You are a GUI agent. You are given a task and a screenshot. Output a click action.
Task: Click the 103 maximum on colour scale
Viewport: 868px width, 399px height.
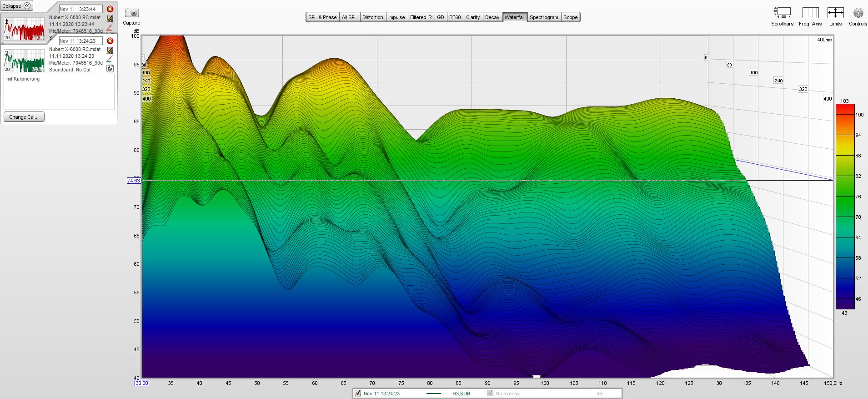(844, 101)
